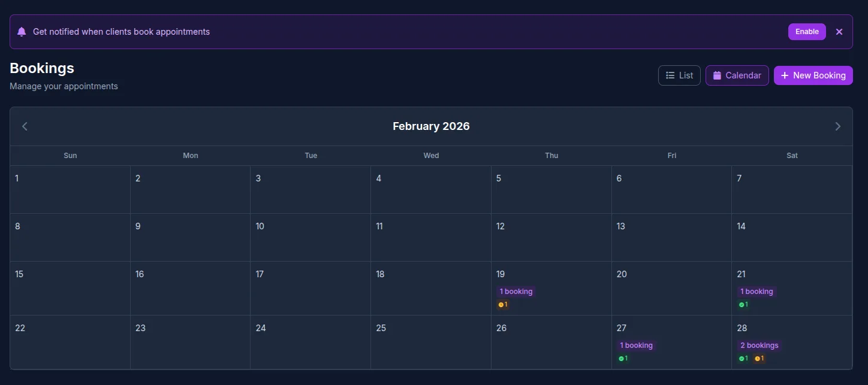Click the plus icon on New Booking
This screenshot has width=868, height=385.
(784, 75)
